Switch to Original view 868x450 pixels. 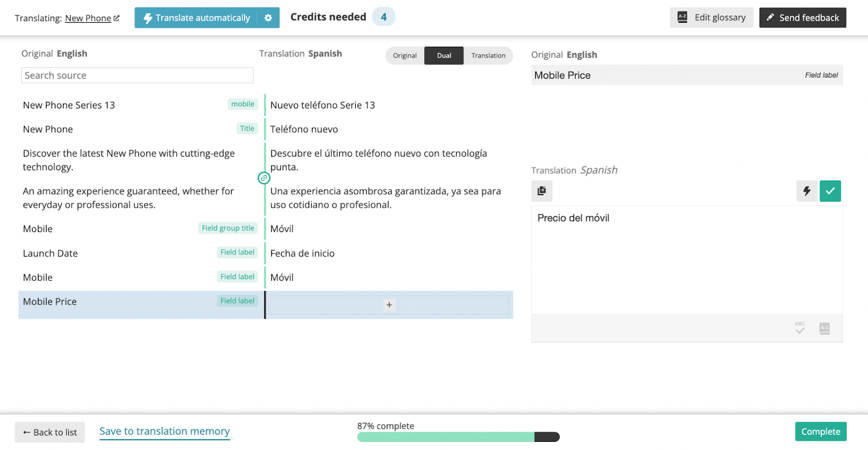405,55
